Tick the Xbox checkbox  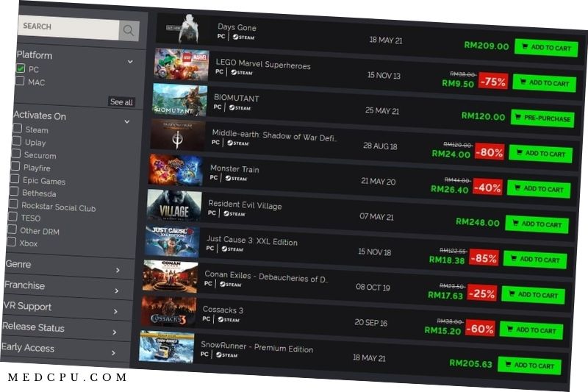[x=11, y=242]
